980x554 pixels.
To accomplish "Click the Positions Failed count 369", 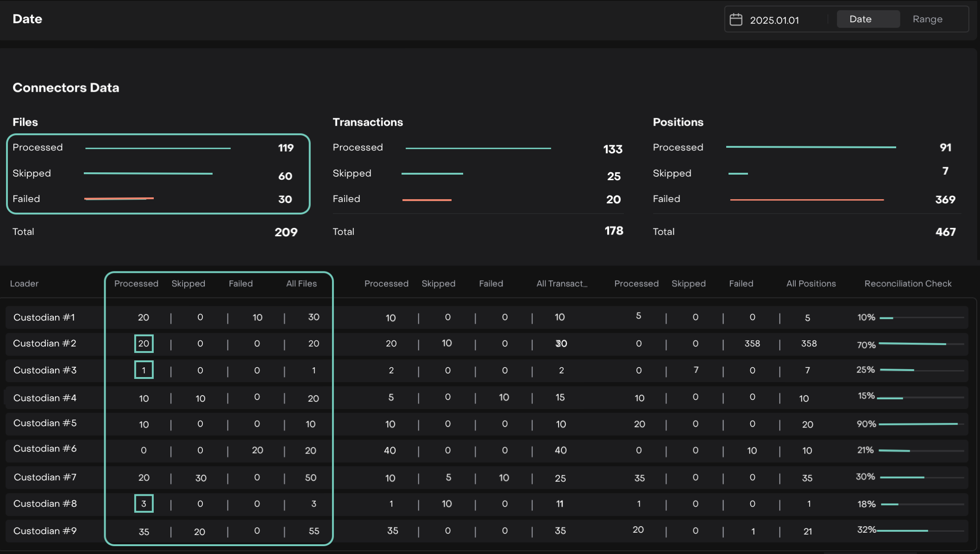I will [x=945, y=200].
